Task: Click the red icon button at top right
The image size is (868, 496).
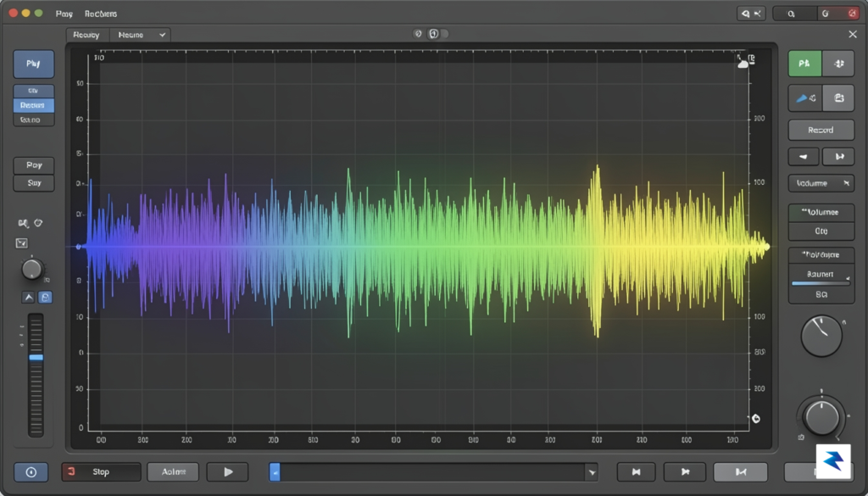Action: pyautogui.click(x=851, y=14)
